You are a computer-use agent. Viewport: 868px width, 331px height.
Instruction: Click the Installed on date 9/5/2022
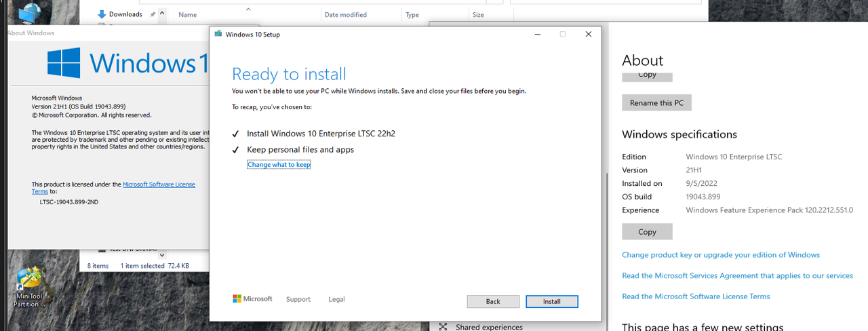[x=701, y=183]
